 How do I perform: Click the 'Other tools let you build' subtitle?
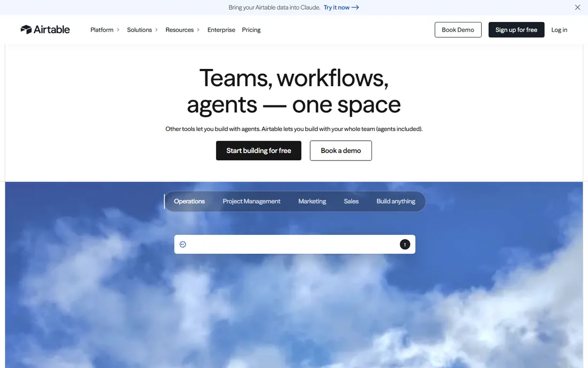pos(294,129)
